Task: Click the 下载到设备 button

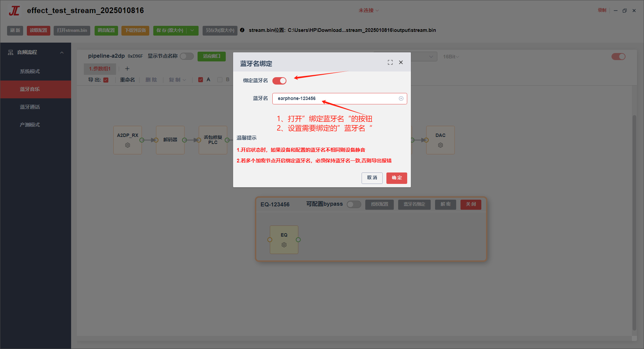Action: point(136,31)
